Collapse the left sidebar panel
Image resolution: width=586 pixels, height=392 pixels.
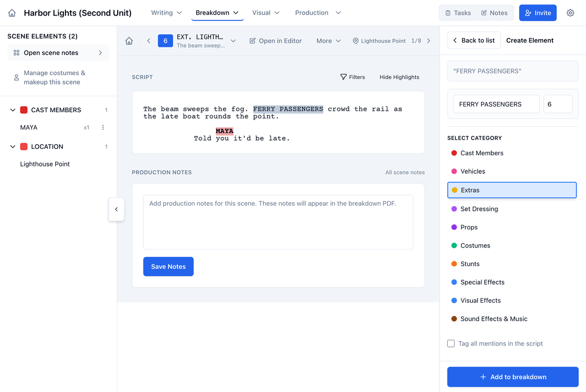tap(116, 209)
